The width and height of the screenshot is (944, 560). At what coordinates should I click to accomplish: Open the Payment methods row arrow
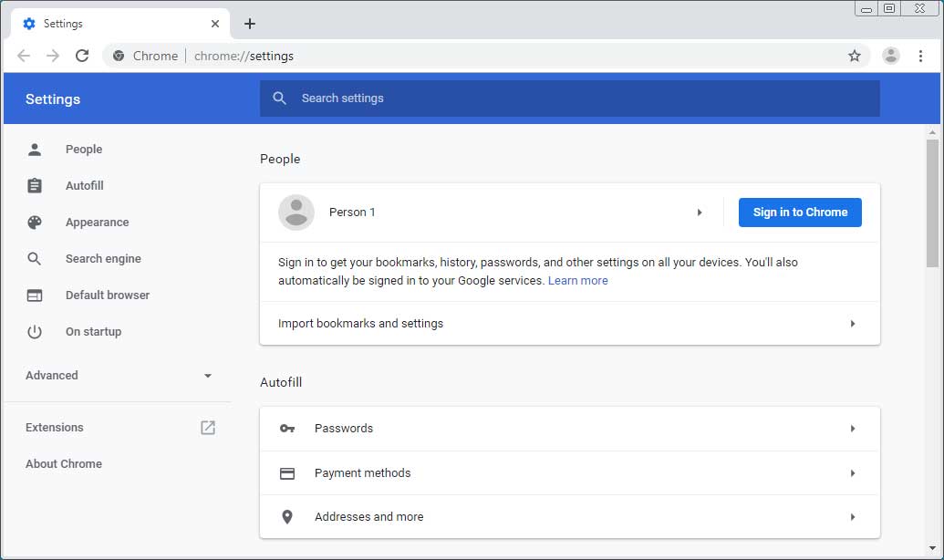click(x=853, y=473)
